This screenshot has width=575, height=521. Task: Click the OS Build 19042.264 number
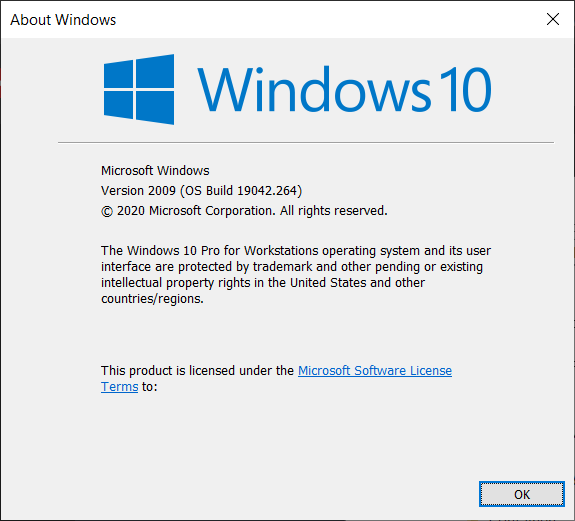267,191
